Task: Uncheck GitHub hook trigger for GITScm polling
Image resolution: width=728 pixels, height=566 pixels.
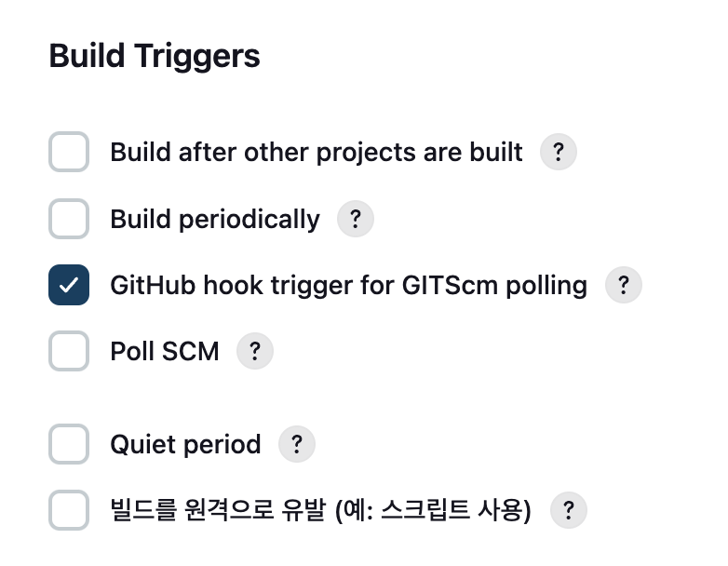Action: coord(69,285)
